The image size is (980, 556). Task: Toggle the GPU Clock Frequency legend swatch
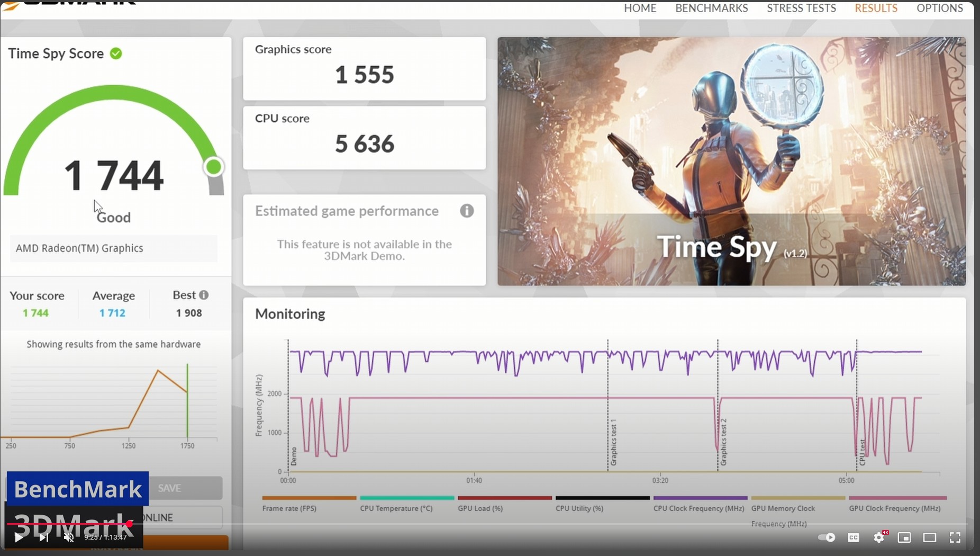[897, 498]
